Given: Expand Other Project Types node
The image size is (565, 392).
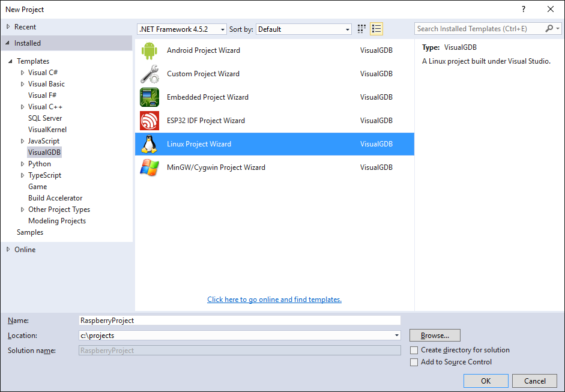Looking at the screenshot, I should click(x=22, y=210).
